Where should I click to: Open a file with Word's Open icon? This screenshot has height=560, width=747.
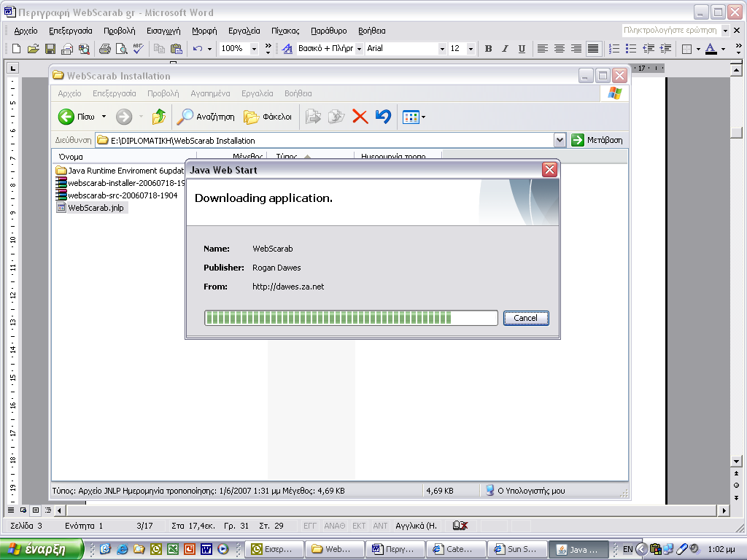coord(33,49)
